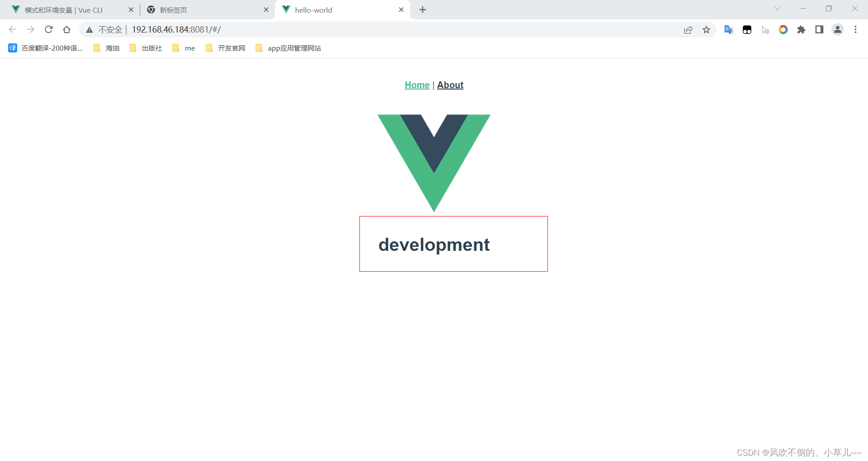This screenshot has width=868, height=461.
Task: Open Google Translate extension
Action: 728,29
